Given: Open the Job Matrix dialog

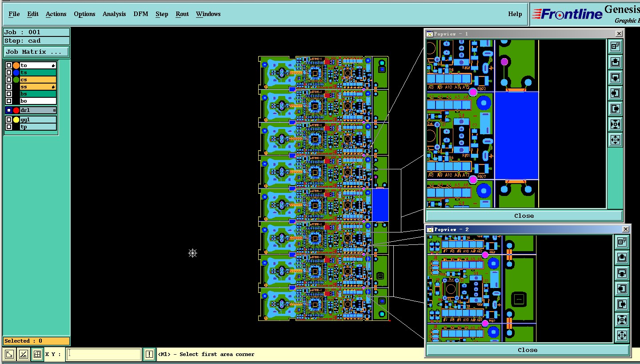Looking at the screenshot, I should click(x=36, y=52).
